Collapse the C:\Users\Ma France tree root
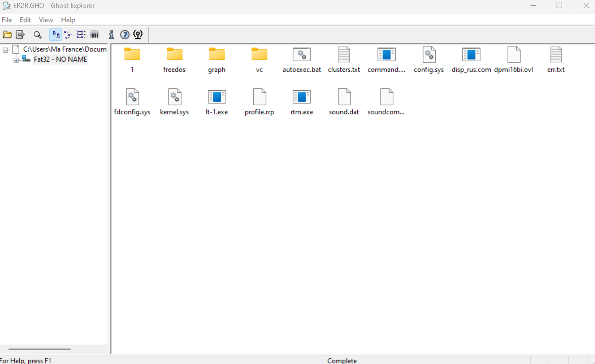 coord(5,50)
